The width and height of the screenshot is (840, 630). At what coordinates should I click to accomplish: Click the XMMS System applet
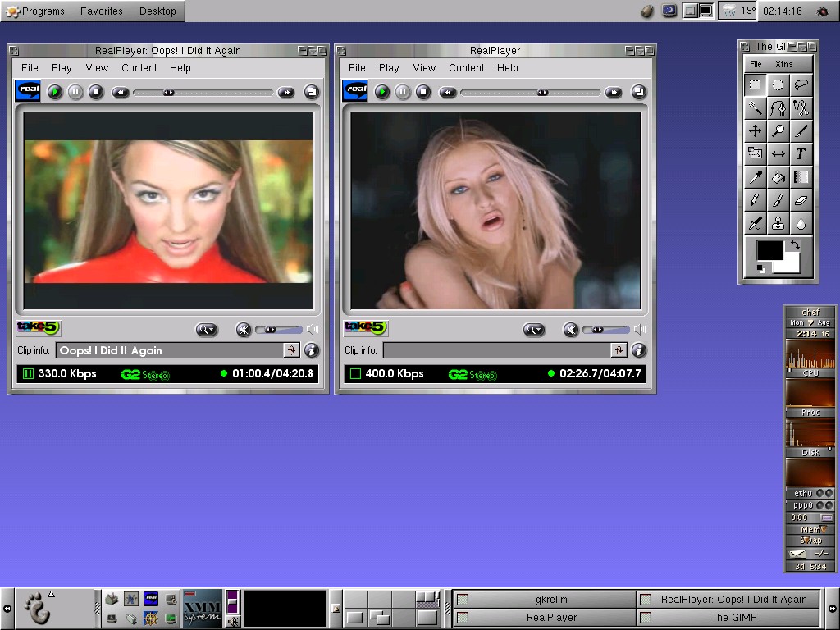click(x=202, y=608)
